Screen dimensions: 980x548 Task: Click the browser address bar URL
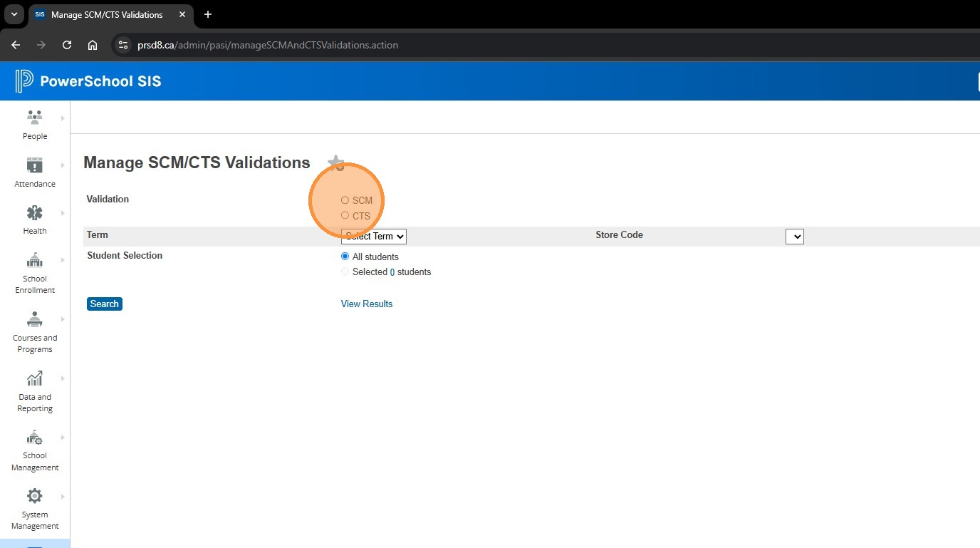pos(268,45)
